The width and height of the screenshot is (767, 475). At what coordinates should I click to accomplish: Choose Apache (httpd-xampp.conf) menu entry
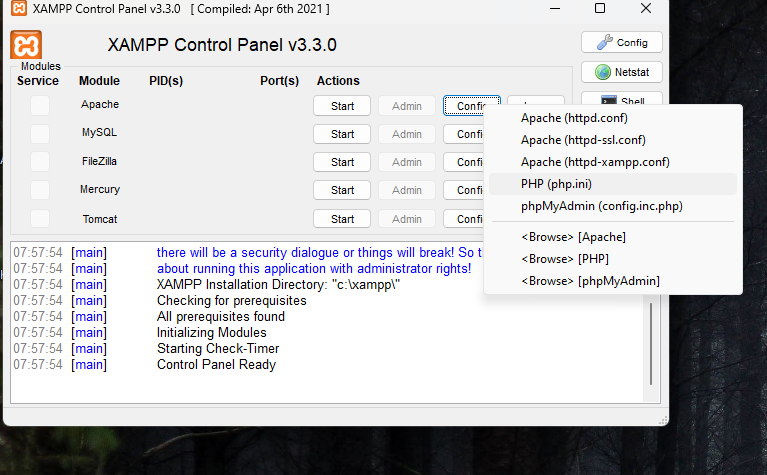point(612,162)
